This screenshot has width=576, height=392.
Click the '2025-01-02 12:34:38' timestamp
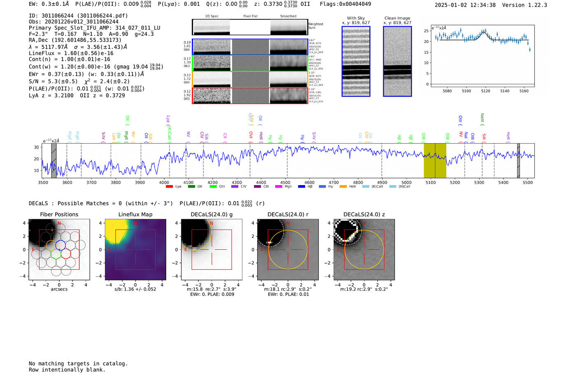(x=465, y=5)
